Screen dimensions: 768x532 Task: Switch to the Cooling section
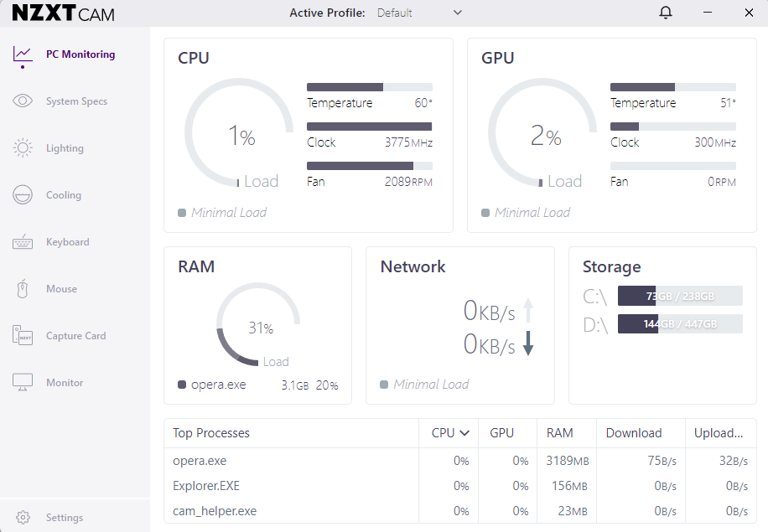coord(64,195)
